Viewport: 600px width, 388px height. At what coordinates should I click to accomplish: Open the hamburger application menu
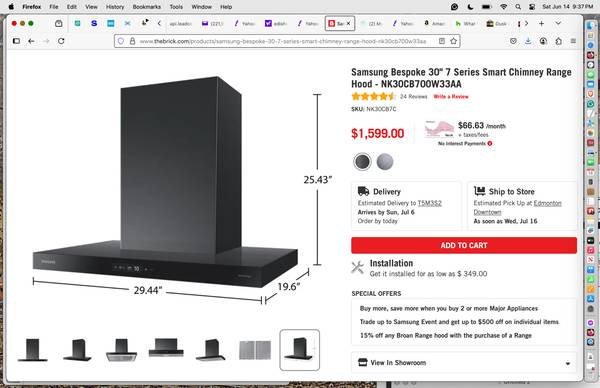(x=573, y=41)
